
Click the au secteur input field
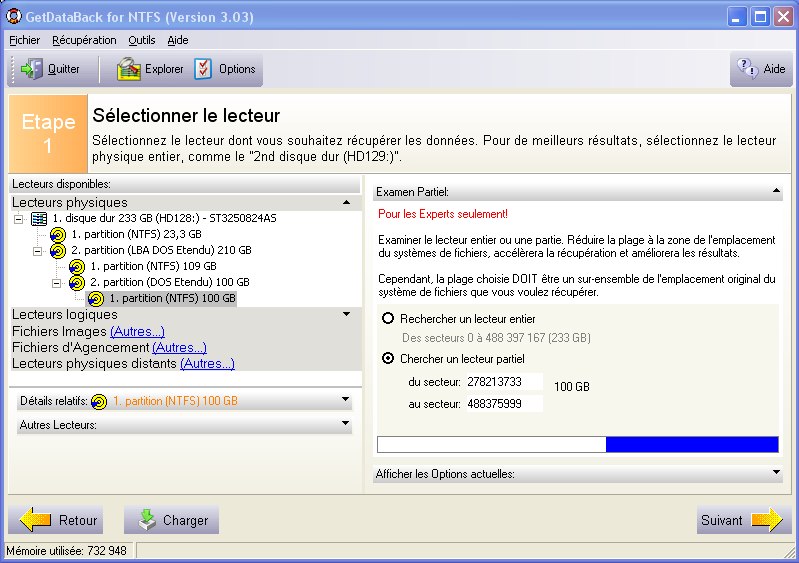pos(504,404)
